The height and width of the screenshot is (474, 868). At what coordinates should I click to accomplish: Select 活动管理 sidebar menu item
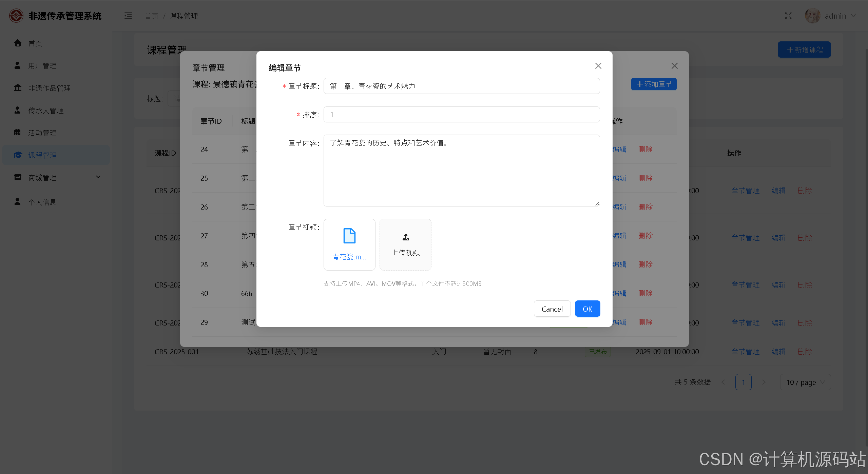(x=42, y=133)
